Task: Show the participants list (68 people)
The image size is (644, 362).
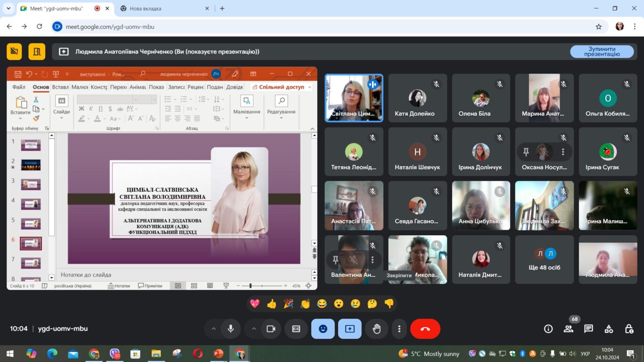Action: tap(569, 329)
